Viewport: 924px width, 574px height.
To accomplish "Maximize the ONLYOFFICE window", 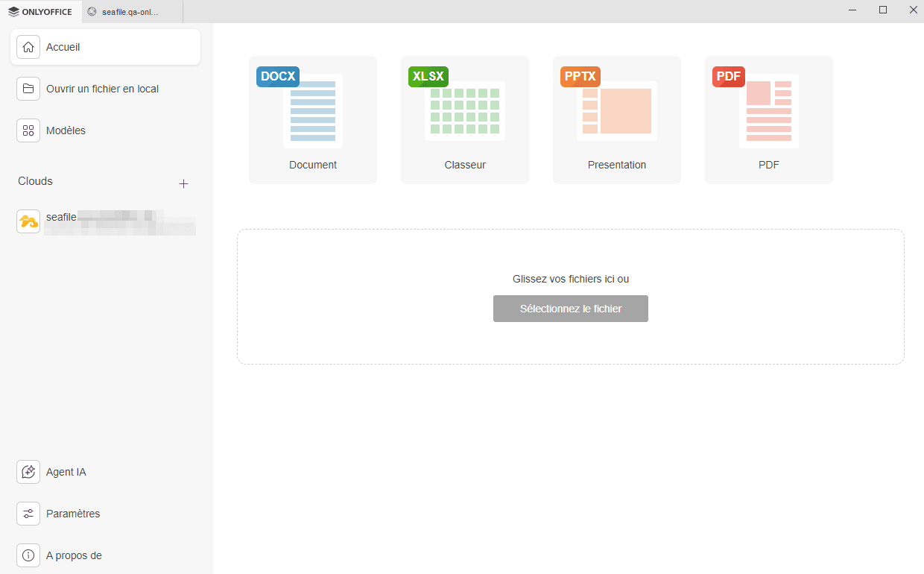I will [x=883, y=10].
